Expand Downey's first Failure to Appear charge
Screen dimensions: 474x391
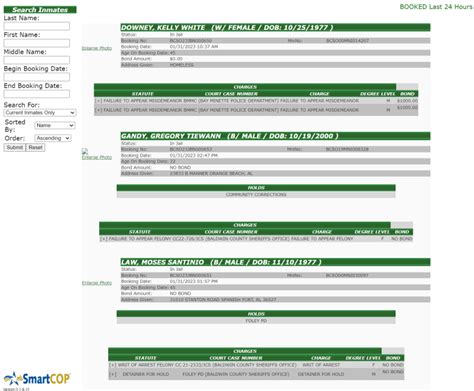98,101
